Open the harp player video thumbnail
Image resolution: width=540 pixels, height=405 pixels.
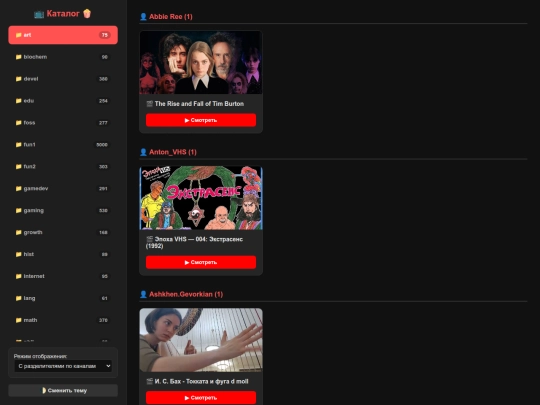point(201,340)
